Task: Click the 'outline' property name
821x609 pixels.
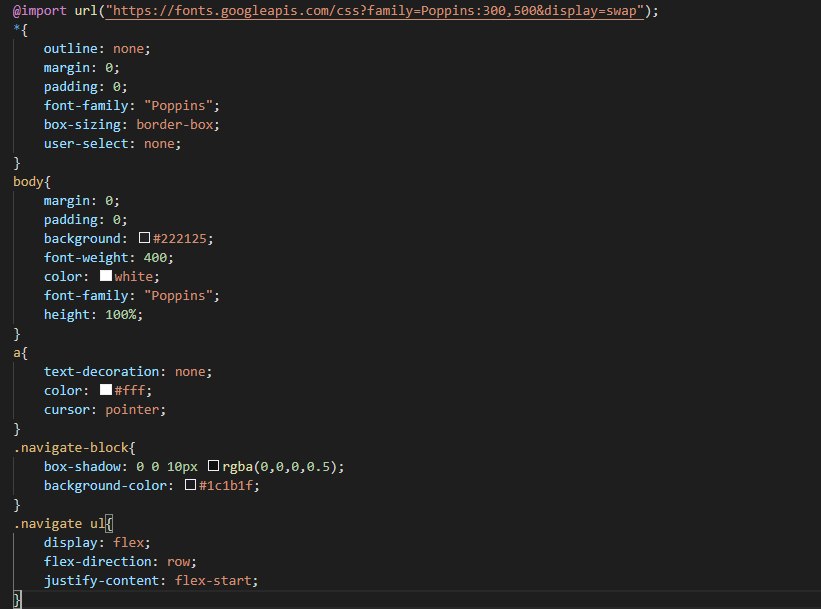Action: (70, 48)
